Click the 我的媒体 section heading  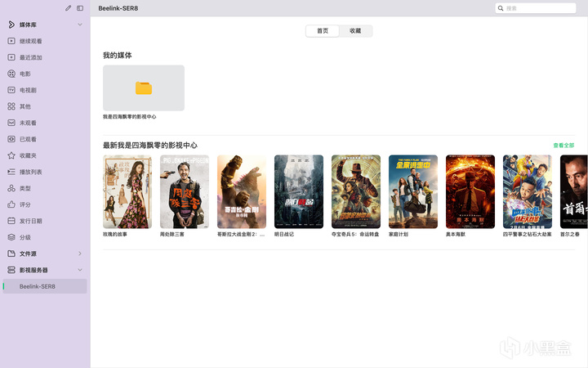click(x=118, y=56)
